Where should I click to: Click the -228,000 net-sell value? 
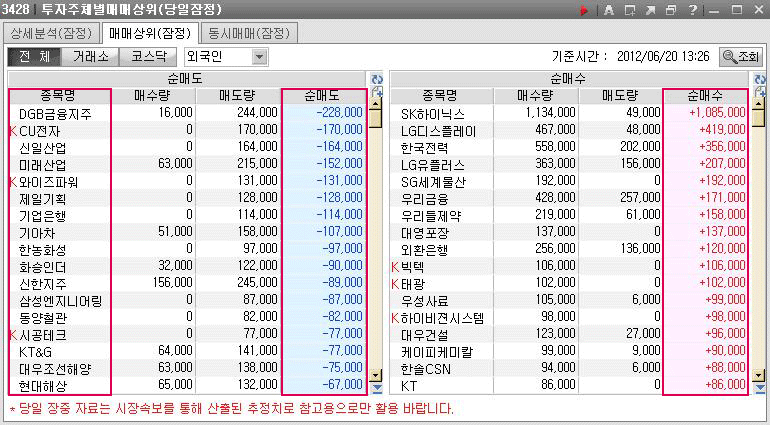click(x=339, y=113)
